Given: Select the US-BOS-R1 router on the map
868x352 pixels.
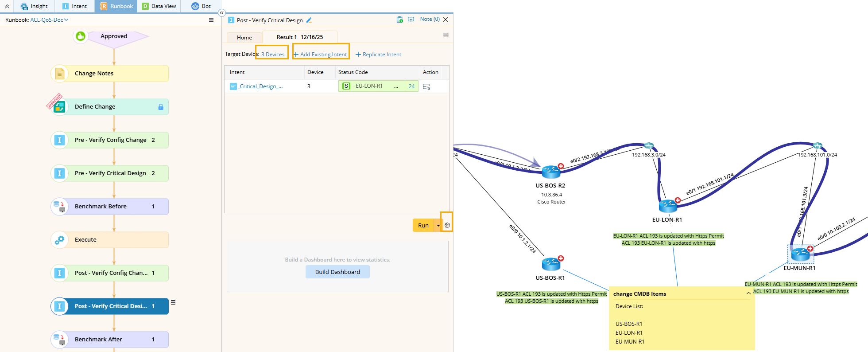Looking at the screenshot, I should coord(551,264).
